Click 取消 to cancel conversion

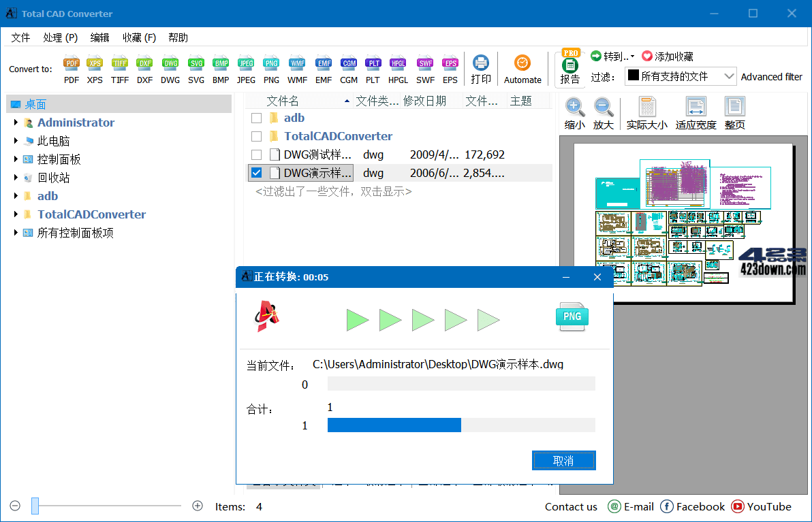coord(563,460)
